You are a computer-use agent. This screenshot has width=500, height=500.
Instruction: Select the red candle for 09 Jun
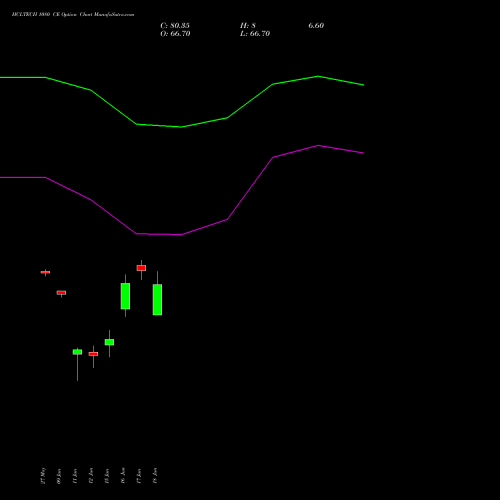61,293
